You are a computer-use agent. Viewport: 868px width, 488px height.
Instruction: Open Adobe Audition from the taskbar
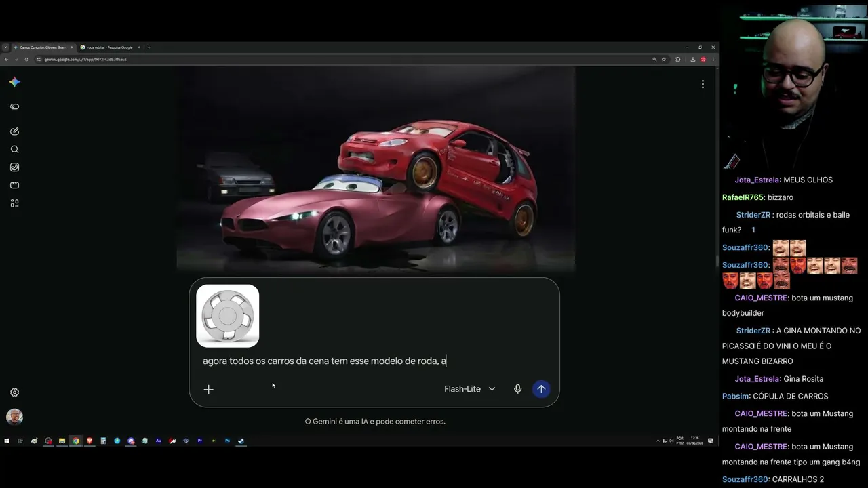(159, 441)
